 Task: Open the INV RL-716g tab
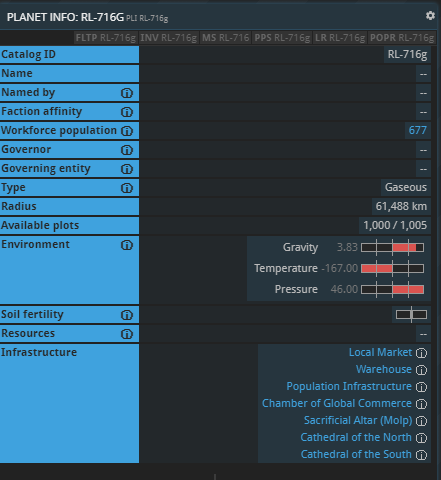pyautogui.click(x=169, y=38)
